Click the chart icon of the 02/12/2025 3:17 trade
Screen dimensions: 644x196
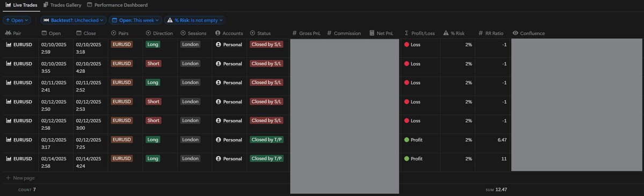pyautogui.click(x=9, y=140)
